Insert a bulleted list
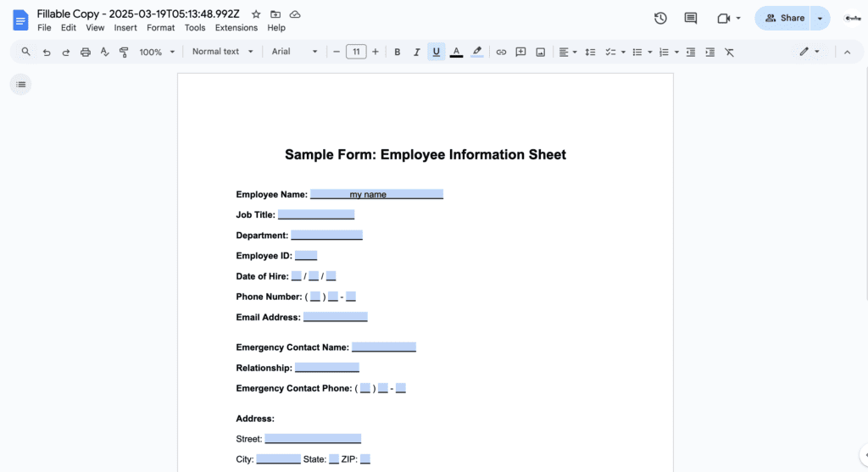 [x=637, y=52]
